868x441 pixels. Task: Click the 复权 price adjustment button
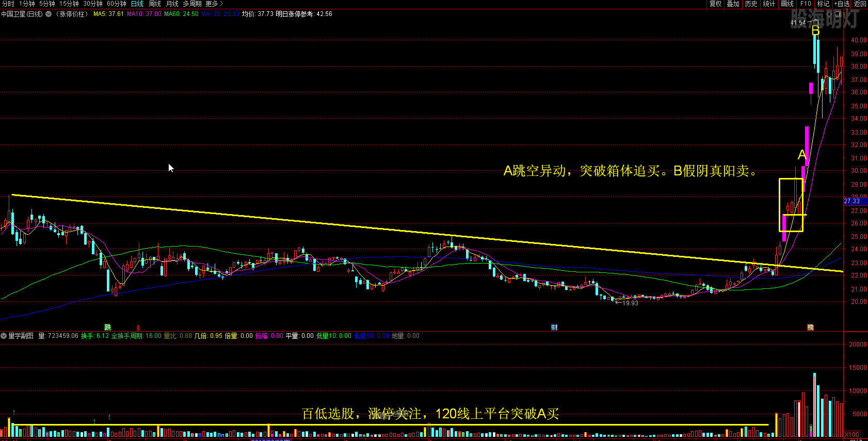click(x=715, y=4)
